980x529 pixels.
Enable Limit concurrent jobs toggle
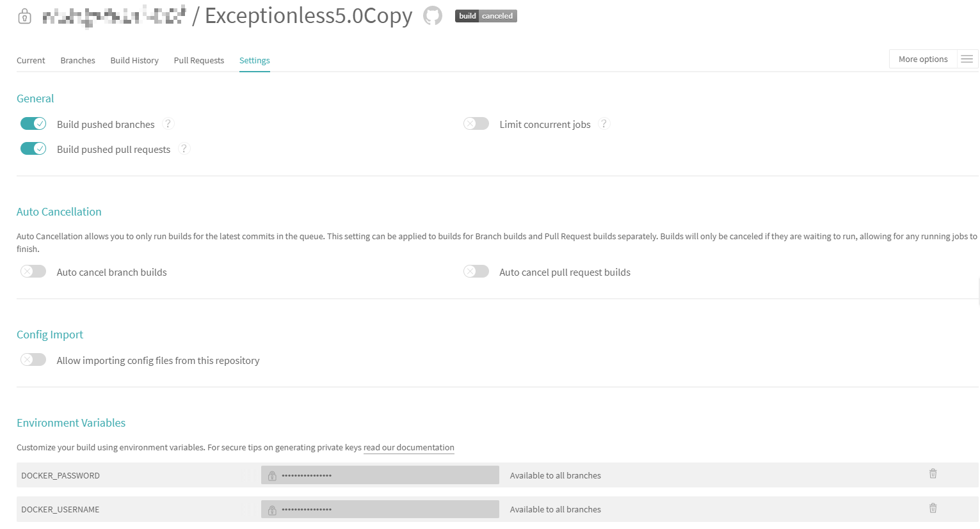tap(476, 123)
